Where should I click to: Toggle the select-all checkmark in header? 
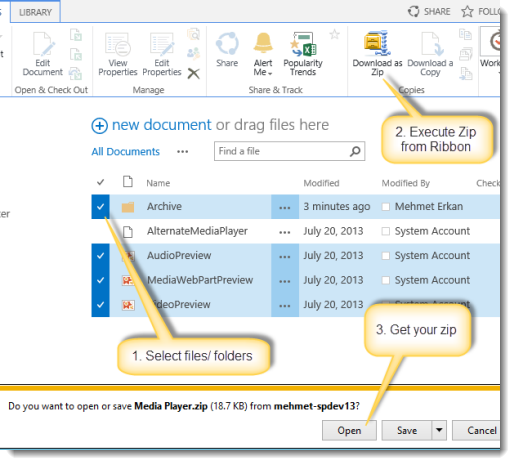100,182
